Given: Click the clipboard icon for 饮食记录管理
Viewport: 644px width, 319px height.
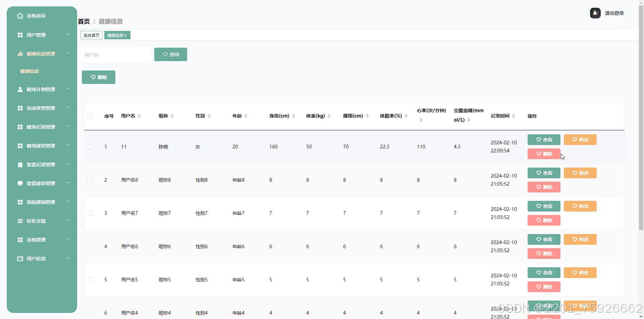Looking at the screenshot, I should [20, 165].
